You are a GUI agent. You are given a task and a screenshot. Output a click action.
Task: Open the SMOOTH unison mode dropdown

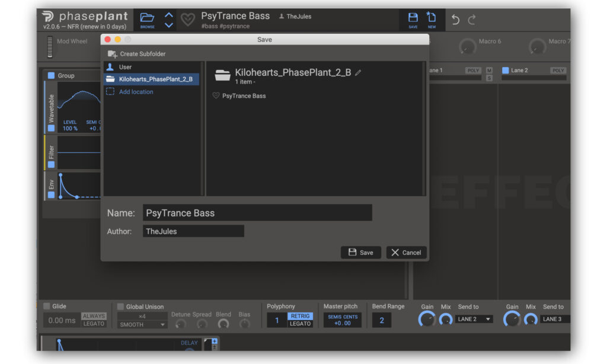tap(142, 324)
